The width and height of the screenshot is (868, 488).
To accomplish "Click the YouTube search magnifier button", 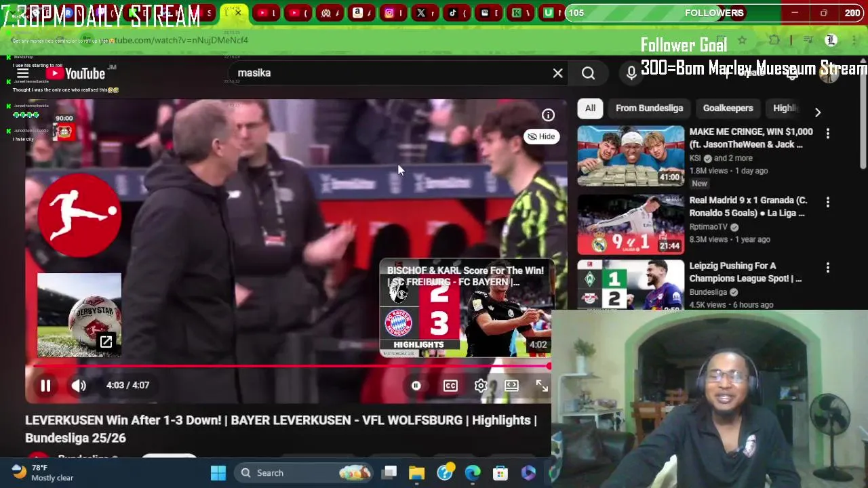I will (x=588, y=73).
